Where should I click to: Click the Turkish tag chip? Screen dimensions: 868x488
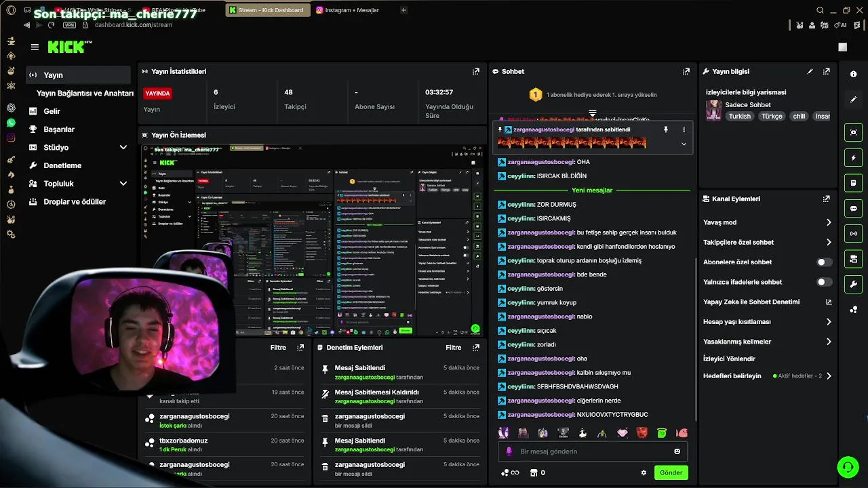[x=740, y=116]
